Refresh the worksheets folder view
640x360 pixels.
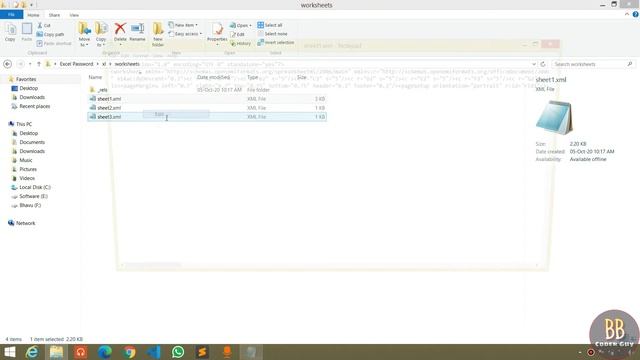(x=543, y=64)
